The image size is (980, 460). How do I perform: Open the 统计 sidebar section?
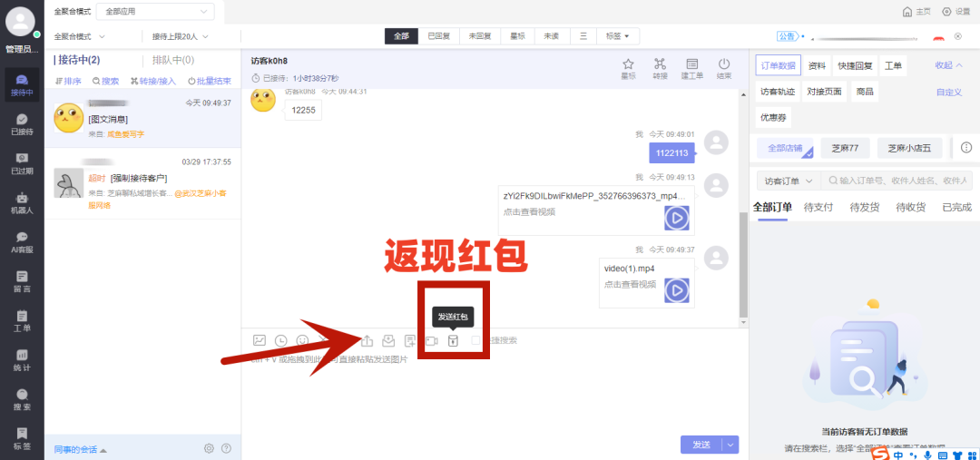[22, 360]
